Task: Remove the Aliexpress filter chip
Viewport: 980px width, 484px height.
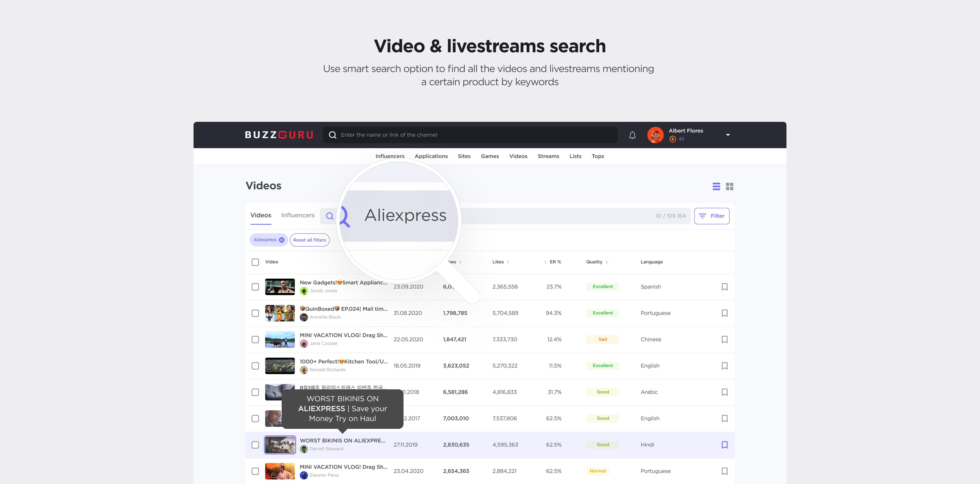Action: click(x=281, y=240)
